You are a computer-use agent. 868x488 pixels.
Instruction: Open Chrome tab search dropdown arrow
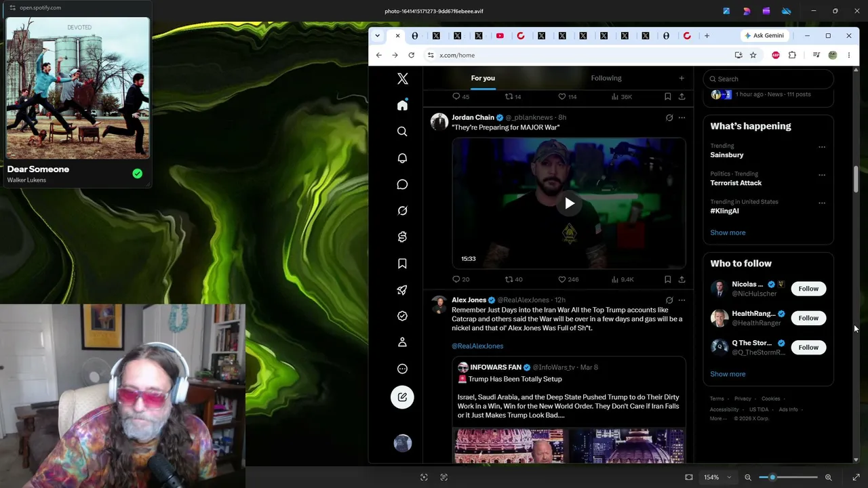tap(377, 36)
